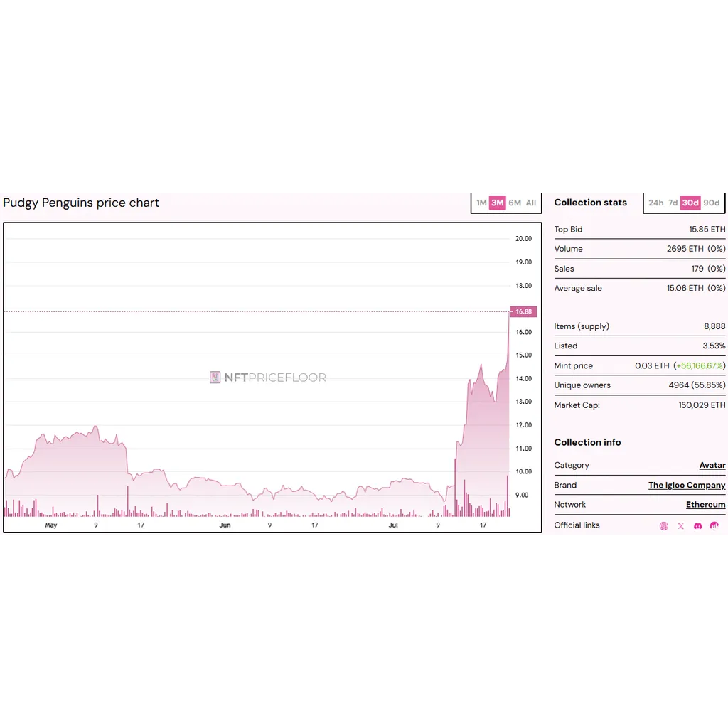The width and height of the screenshot is (728, 728).
Task: Switch price chart to 1M range
Action: pyautogui.click(x=481, y=203)
